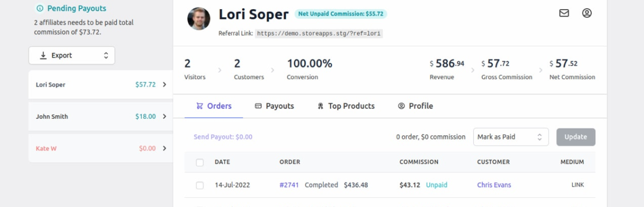Expand the Export options arrows
This screenshot has height=207, width=644.
click(106, 55)
